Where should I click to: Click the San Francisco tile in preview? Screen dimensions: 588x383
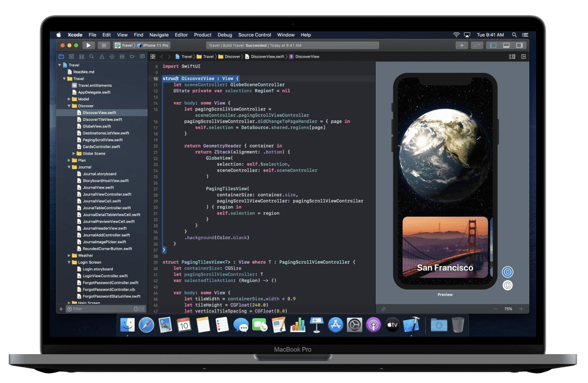[445, 247]
